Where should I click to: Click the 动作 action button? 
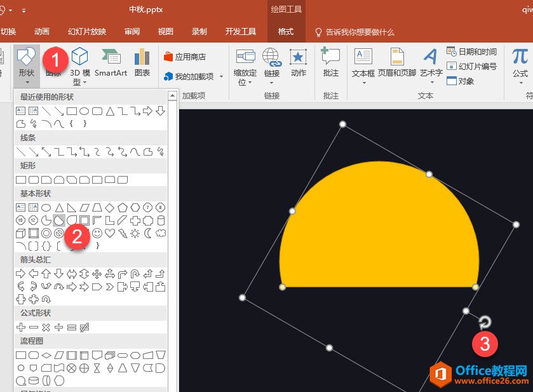click(x=299, y=62)
